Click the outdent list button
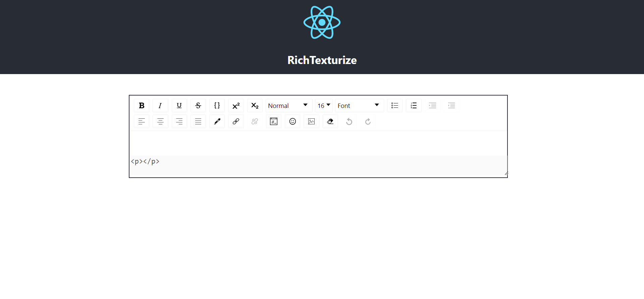The image size is (644, 299). [x=451, y=106]
